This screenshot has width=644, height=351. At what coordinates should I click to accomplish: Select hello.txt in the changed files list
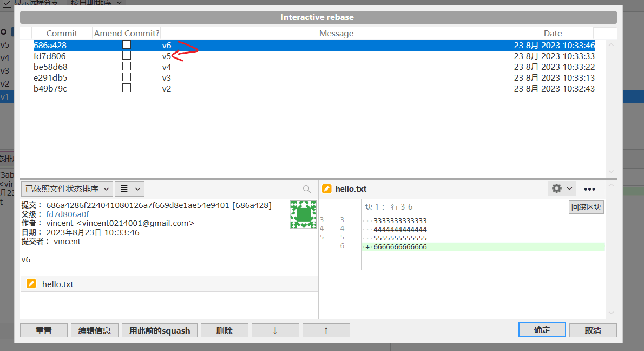57,284
